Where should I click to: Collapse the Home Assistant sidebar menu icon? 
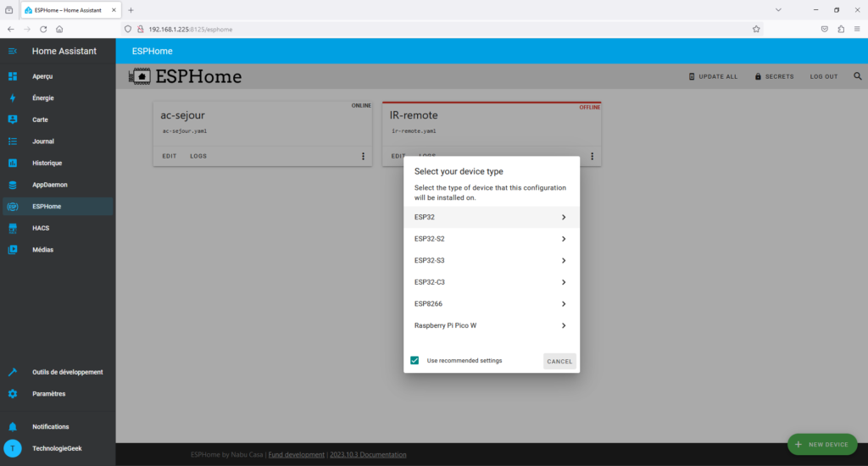tap(12, 51)
